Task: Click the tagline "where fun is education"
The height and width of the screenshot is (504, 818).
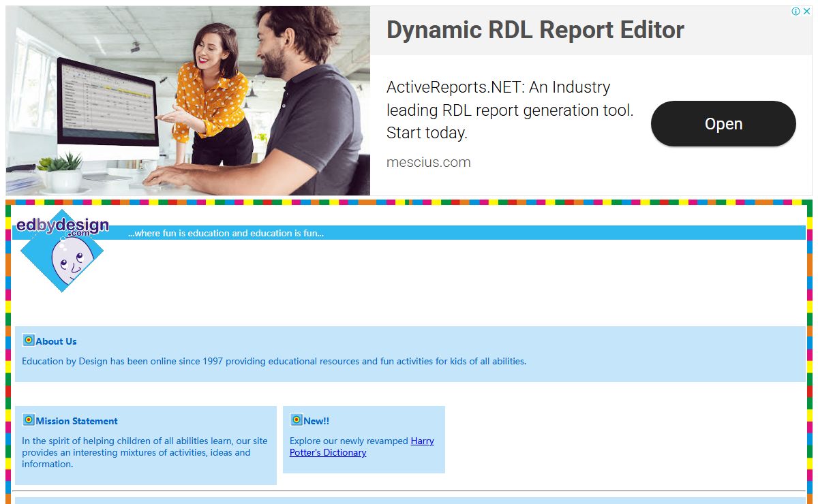Action: tap(226, 233)
